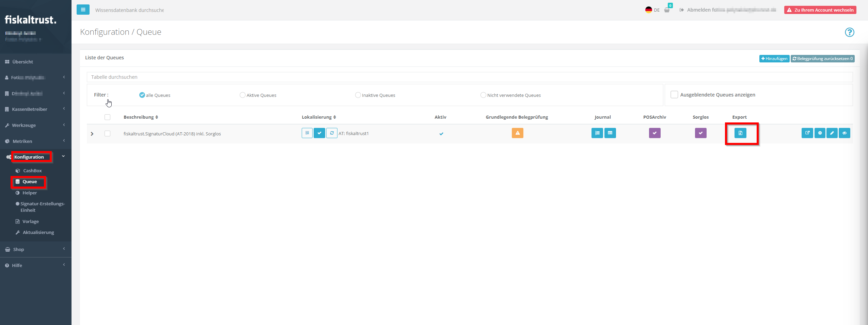Viewport: 868px width, 325px height.
Task: Sort by Lokalisierung column
Action: click(319, 117)
